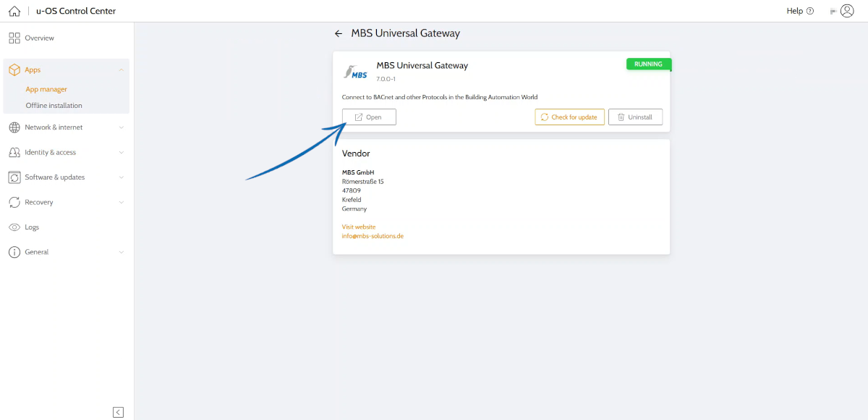Click the MBS logo thumbnail
The image size is (868, 420).
(354, 72)
